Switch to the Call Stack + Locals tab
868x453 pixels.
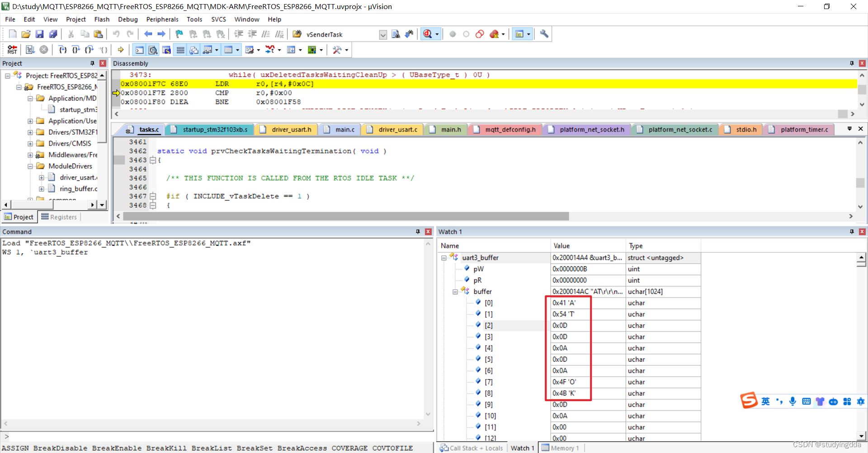[472, 448]
